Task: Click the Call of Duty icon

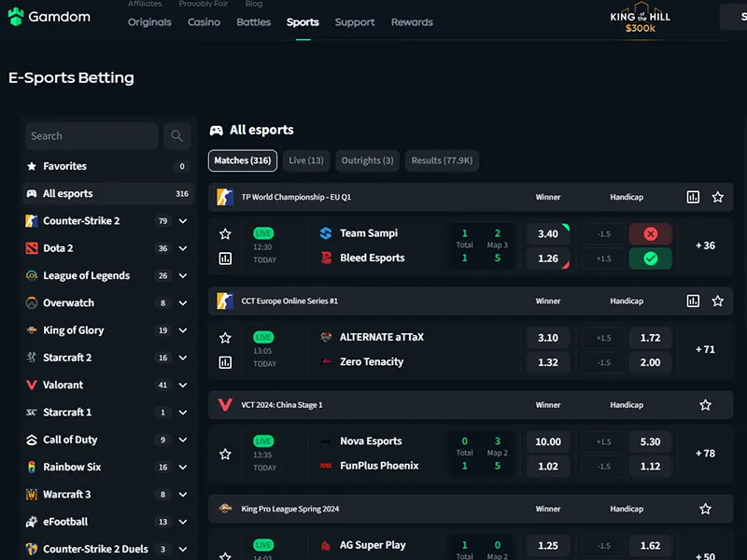Action: pos(32,440)
